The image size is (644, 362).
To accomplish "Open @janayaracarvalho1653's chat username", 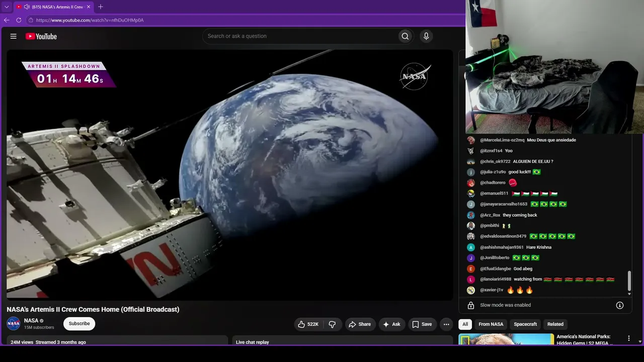I will pyautogui.click(x=504, y=204).
